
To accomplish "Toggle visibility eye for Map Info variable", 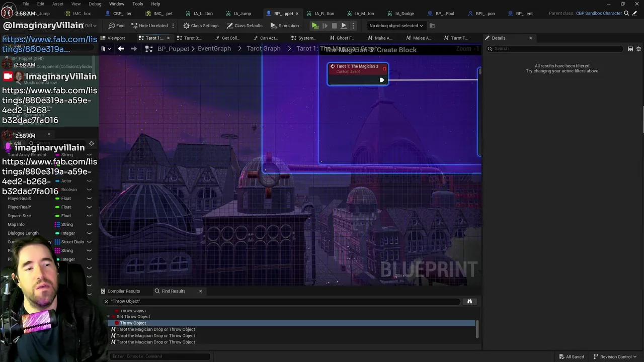I will click(89, 225).
